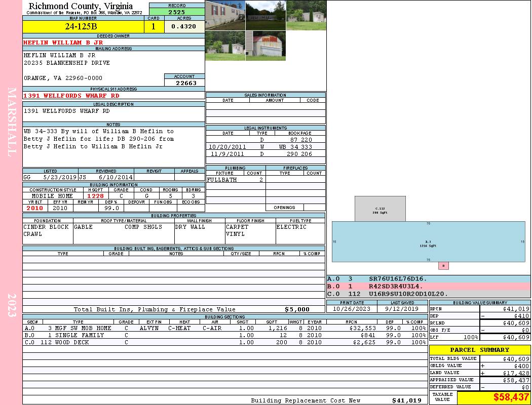Click the 2023 year label in sidebar
This screenshot has height=405, width=532.
(12, 305)
